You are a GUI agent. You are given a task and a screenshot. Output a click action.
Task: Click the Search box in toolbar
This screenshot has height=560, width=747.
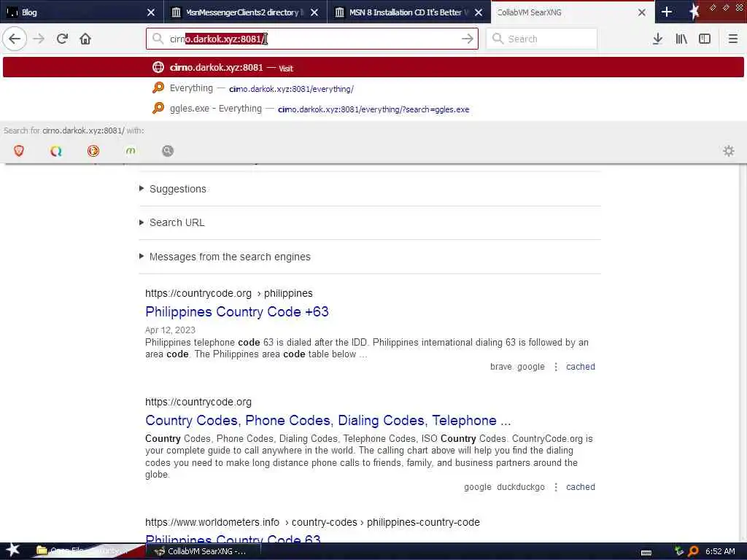pyautogui.click(x=541, y=39)
